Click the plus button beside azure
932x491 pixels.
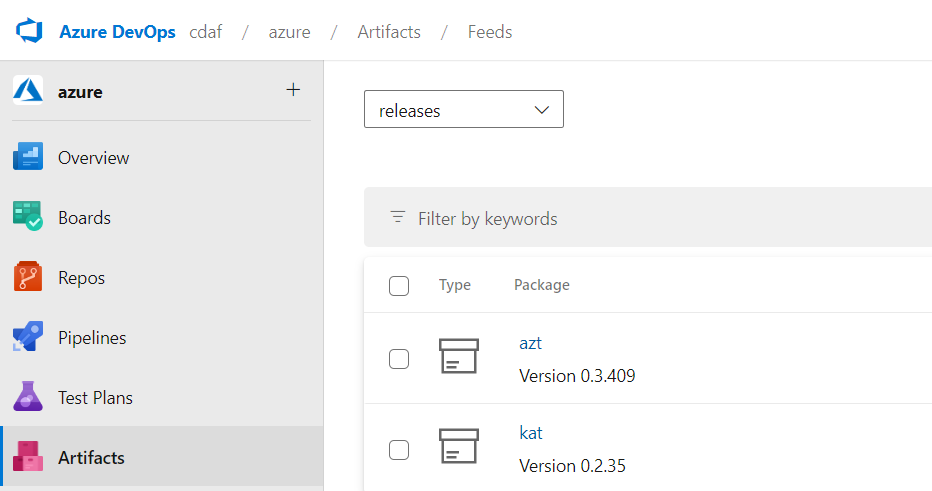pyautogui.click(x=293, y=90)
